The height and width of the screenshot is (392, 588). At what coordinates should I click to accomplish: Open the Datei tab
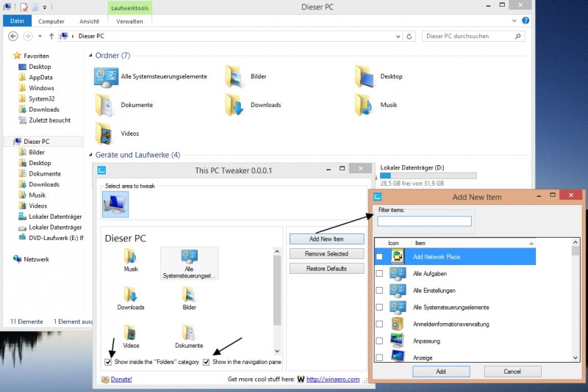17,21
